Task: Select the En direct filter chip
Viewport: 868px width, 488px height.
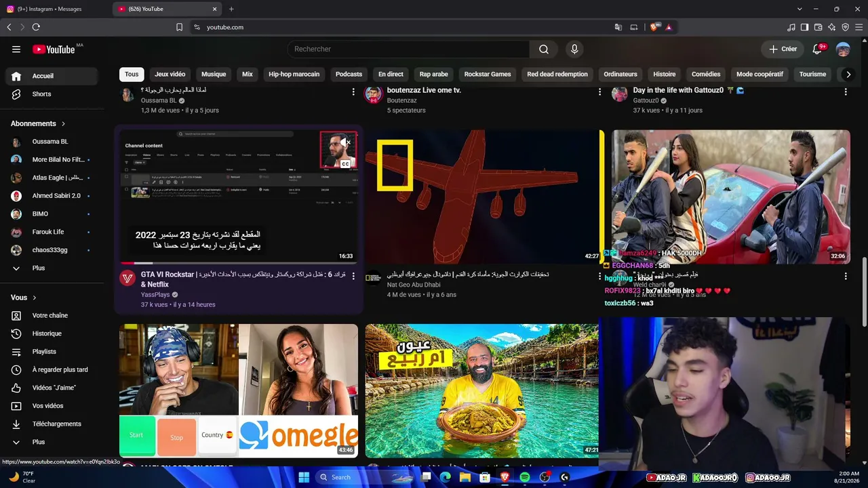Action: tap(391, 75)
